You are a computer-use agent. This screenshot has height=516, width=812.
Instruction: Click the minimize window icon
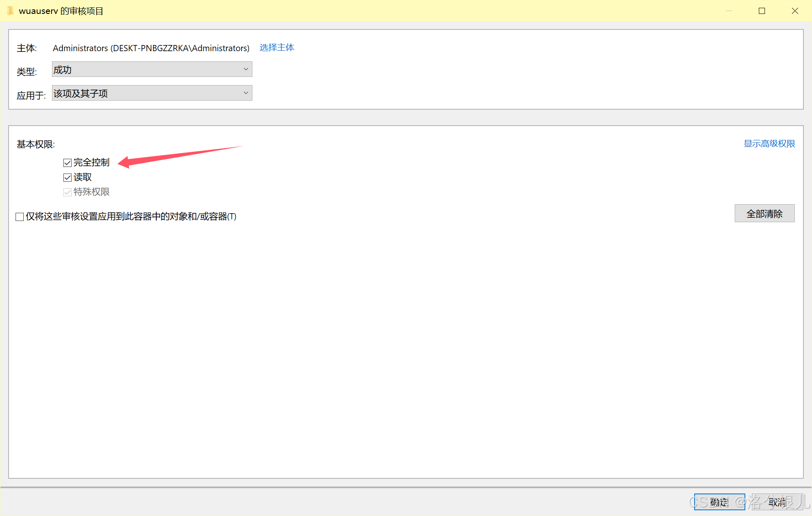pyautogui.click(x=729, y=11)
